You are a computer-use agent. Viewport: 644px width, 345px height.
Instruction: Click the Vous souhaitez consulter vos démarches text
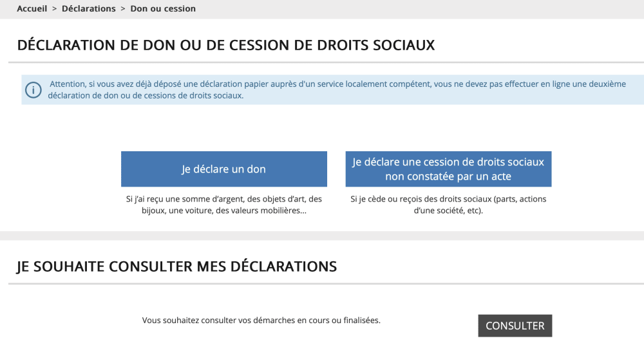pyautogui.click(x=261, y=320)
